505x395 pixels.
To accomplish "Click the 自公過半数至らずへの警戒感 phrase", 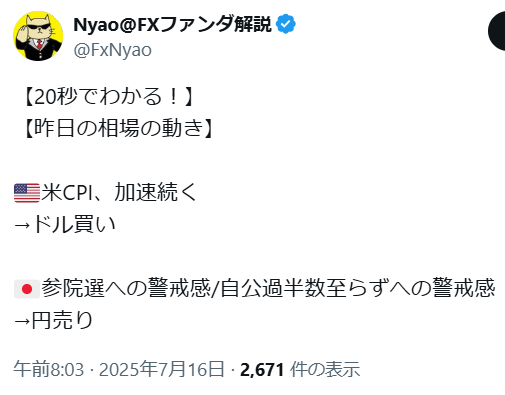I will [x=358, y=289].
